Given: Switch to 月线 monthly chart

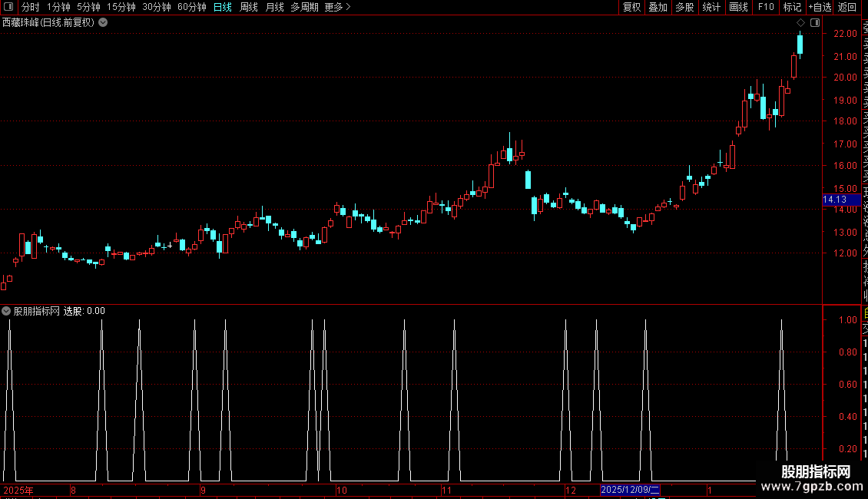Looking at the screenshot, I should 274,7.
